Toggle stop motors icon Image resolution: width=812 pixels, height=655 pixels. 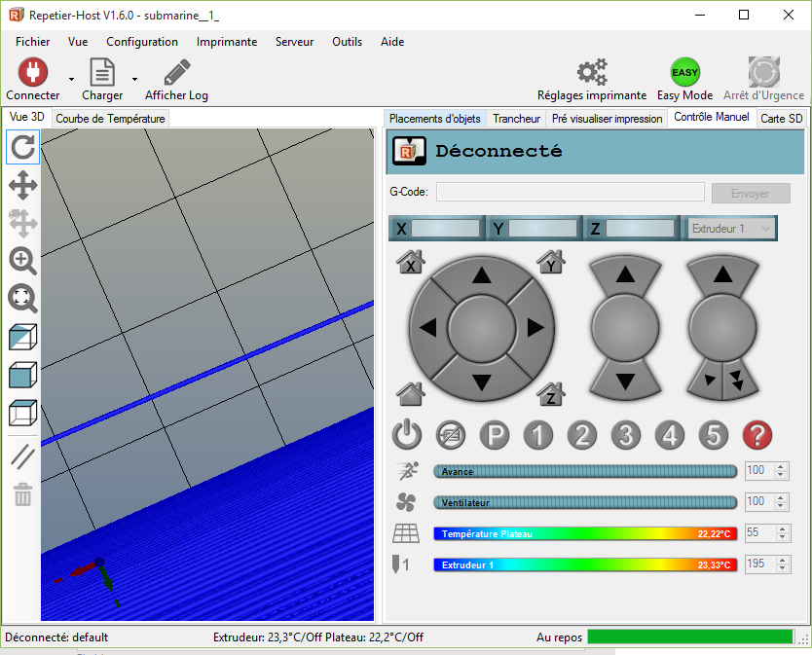[451, 435]
